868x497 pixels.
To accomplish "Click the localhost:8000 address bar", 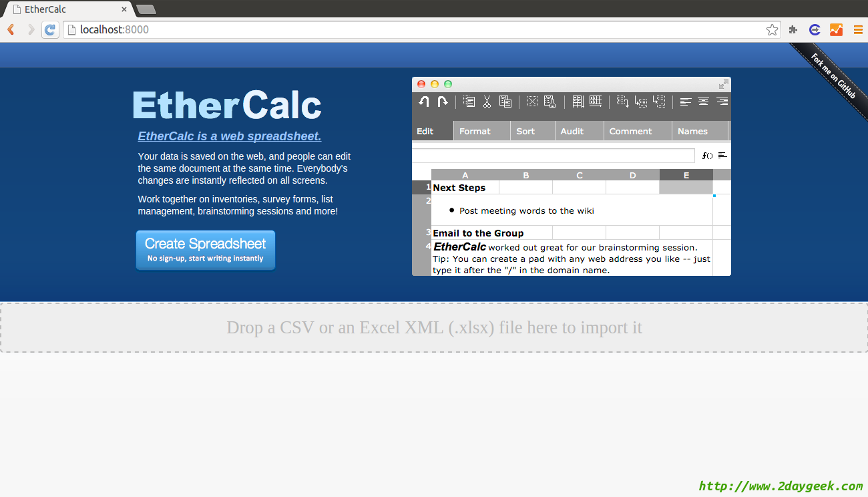I will (422, 29).
